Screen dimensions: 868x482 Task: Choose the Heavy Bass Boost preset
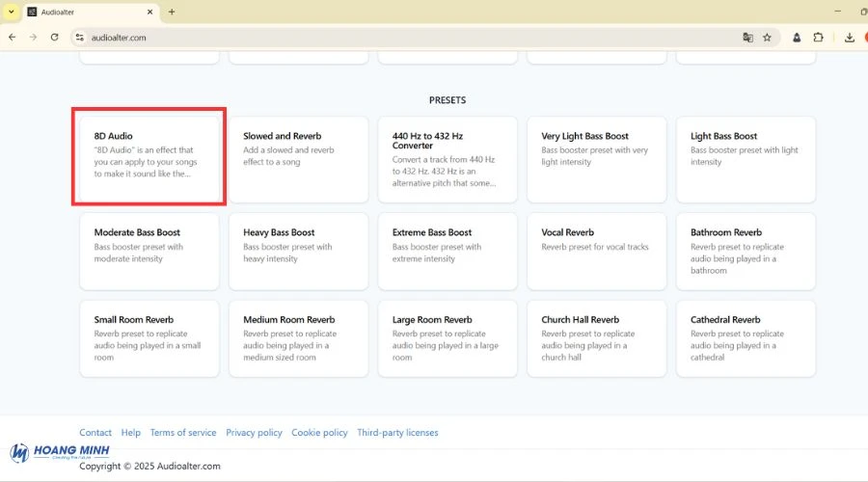[298, 252]
